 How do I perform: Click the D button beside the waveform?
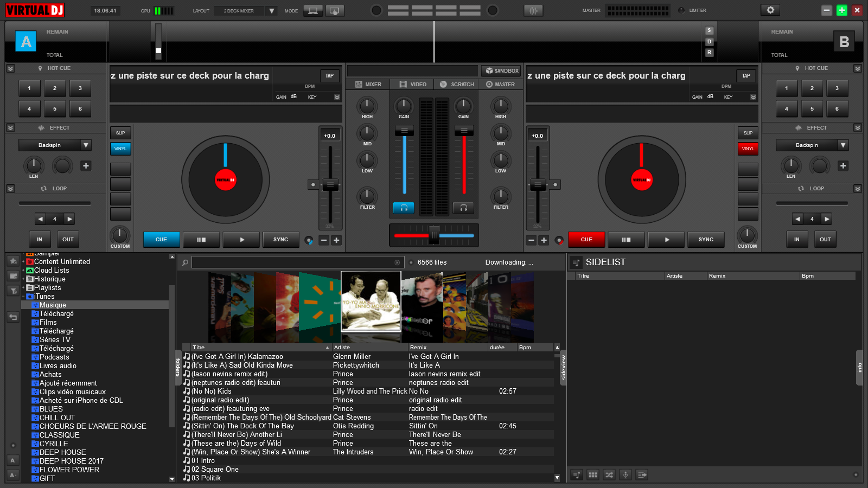[x=709, y=42]
